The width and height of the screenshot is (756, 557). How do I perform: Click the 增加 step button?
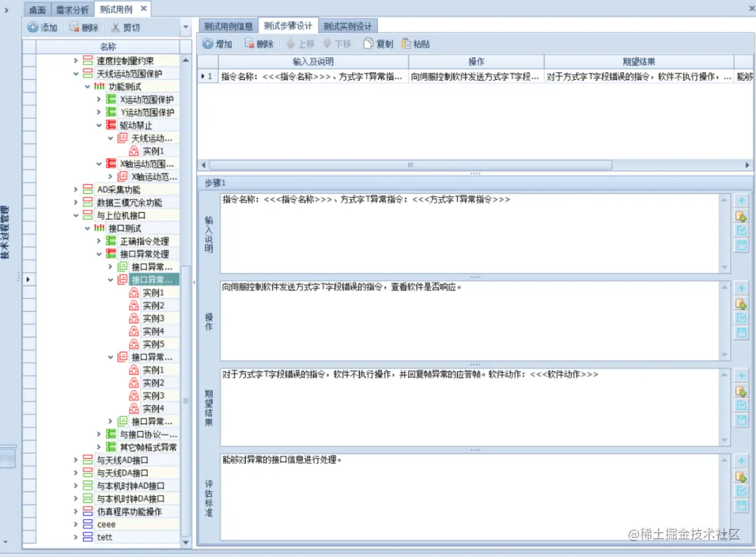218,44
